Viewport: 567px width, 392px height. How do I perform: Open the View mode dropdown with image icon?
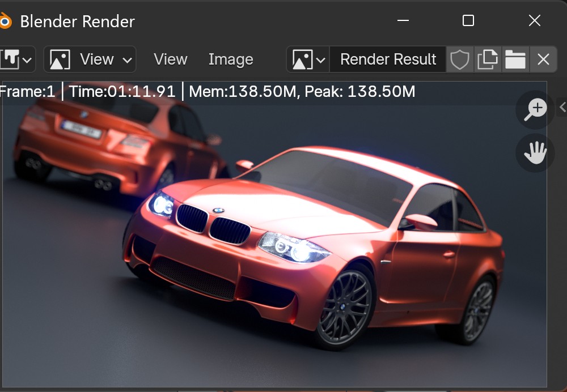[x=90, y=59]
